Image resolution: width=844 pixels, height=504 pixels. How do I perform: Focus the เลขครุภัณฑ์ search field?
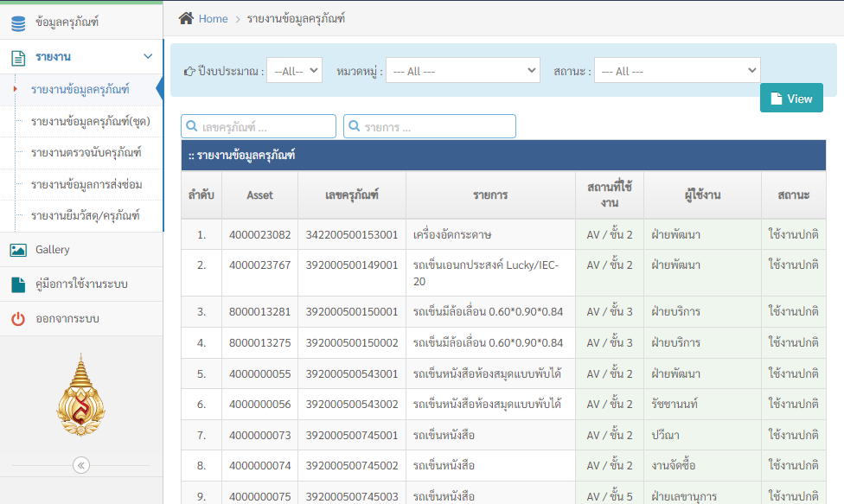[259, 126]
